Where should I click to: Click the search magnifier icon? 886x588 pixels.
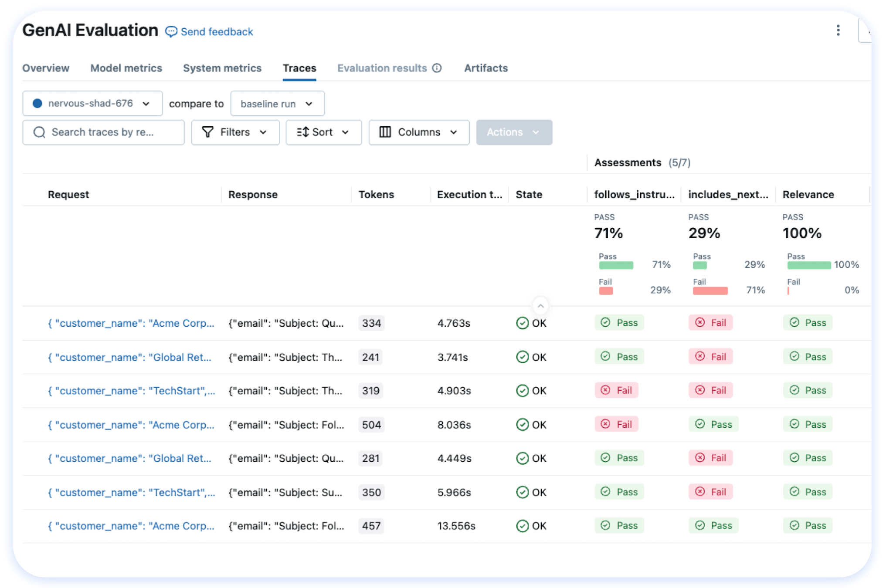pyautogui.click(x=39, y=132)
